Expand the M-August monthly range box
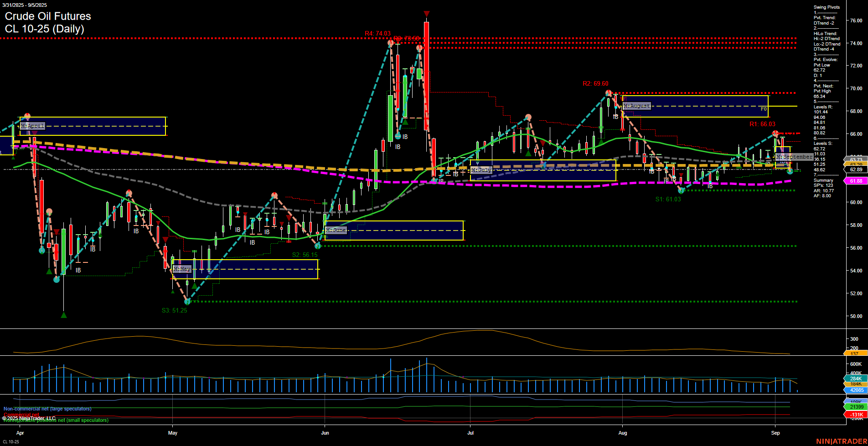 point(637,105)
